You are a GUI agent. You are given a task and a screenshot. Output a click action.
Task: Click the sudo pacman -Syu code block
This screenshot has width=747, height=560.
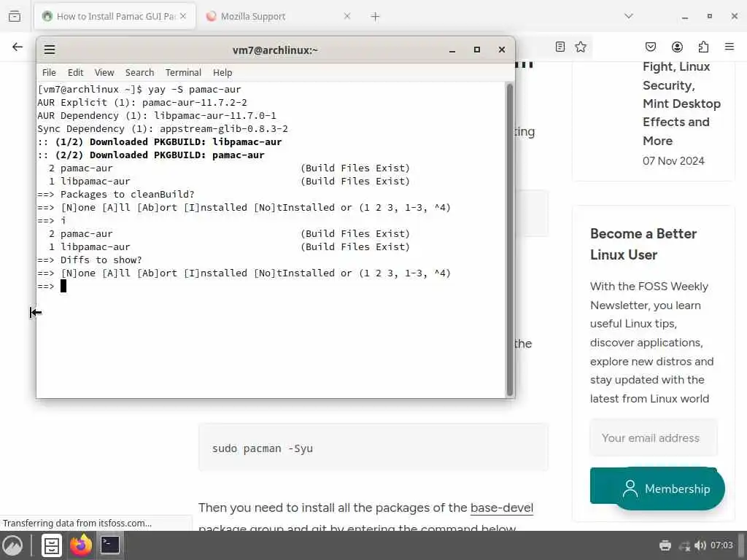[373, 448]
